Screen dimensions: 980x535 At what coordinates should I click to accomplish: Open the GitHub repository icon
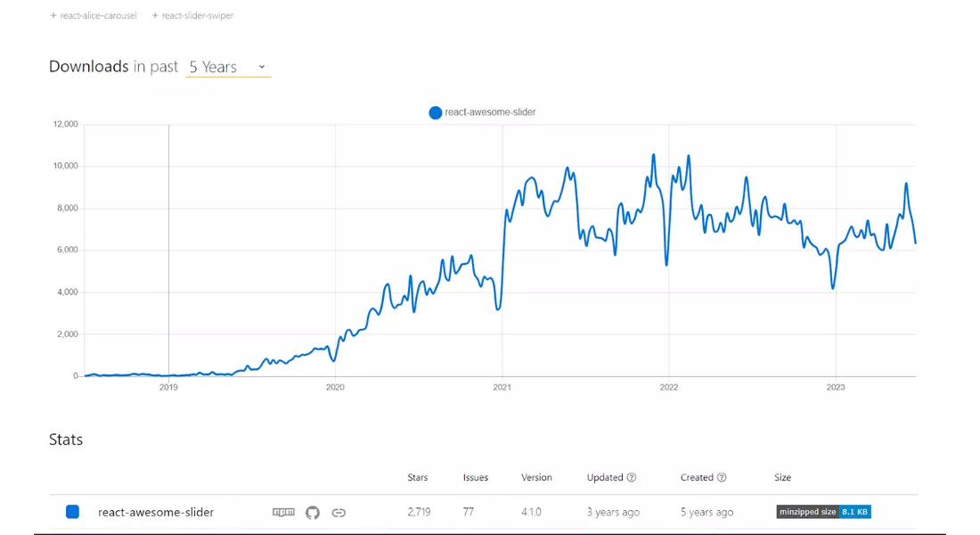click(313, 513)
